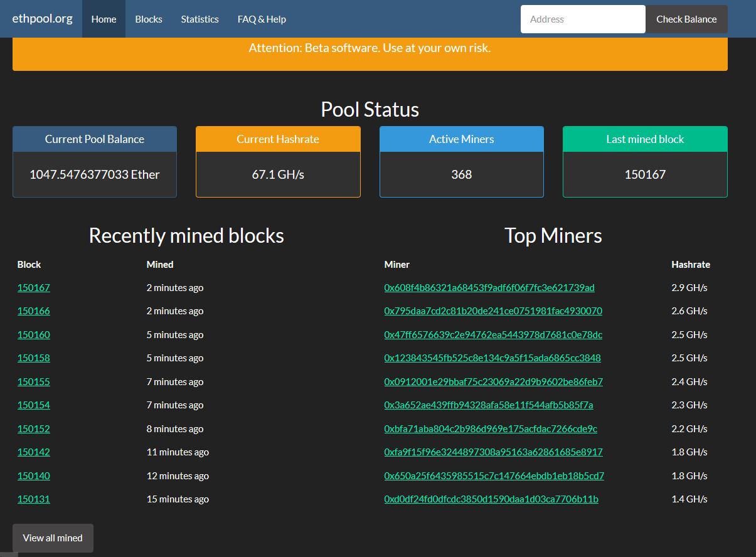Open block 150142 link
Image resolution: width=756 pixels, height=557 pixels.
coord(34,452)
